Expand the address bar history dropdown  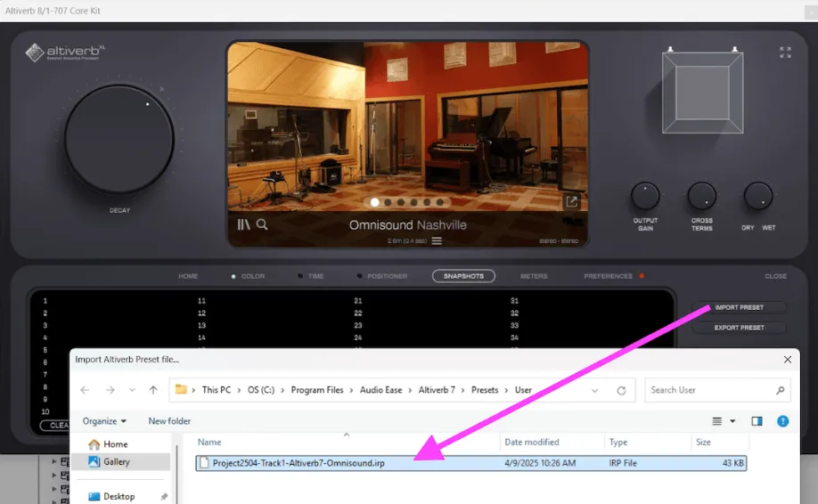[594, 390]
